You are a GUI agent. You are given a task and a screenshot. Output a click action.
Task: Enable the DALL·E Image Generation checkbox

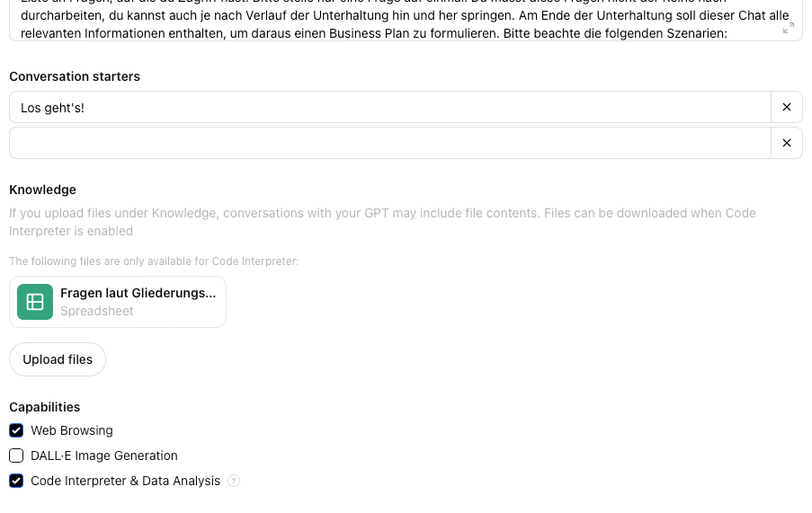[16, 456]
